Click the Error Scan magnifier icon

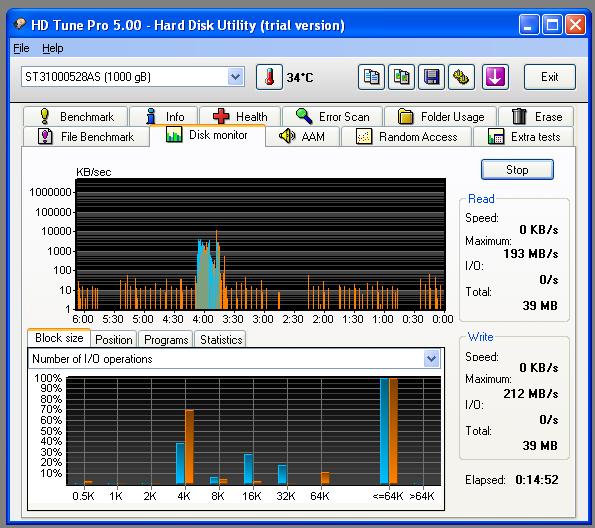tap(304, 116)
